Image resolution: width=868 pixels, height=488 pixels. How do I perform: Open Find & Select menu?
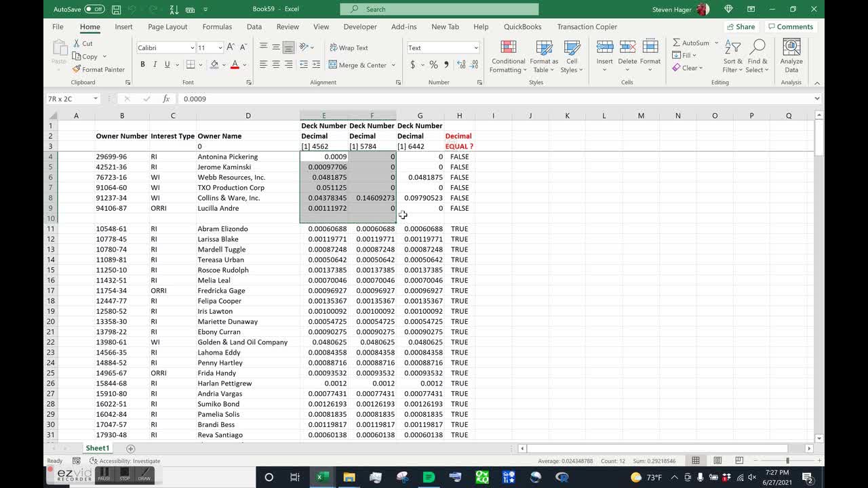(x=757, y=57)
